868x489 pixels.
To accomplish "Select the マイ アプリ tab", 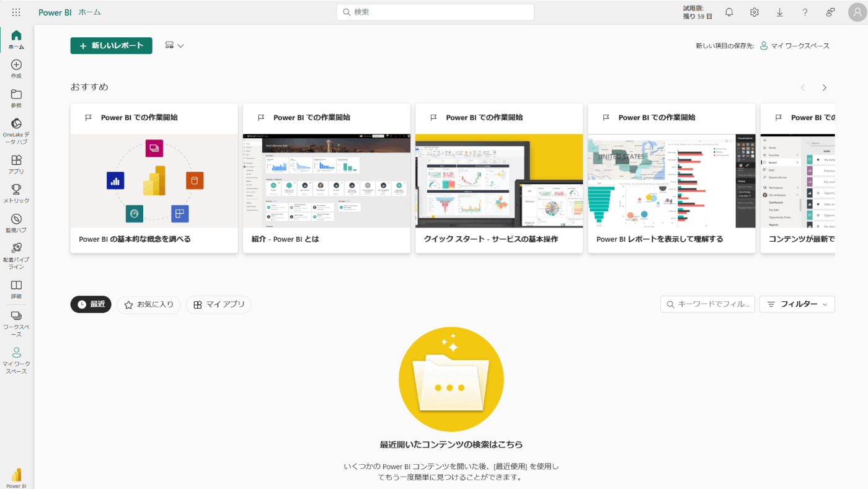I will point(219,305).
